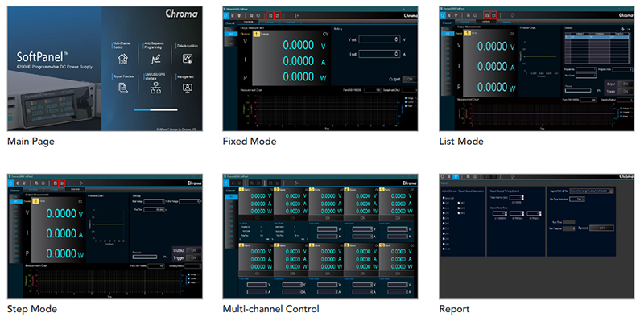Screen dimensions: 644x321
Task: Click save file icon in Step Mode toolbar
Action: [55, 183]
